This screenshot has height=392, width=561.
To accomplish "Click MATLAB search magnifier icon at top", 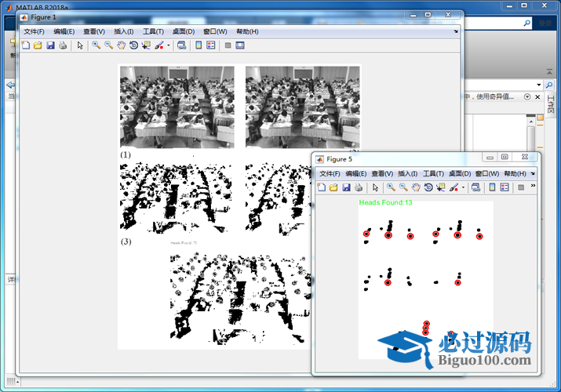I will tap(527, 24).
